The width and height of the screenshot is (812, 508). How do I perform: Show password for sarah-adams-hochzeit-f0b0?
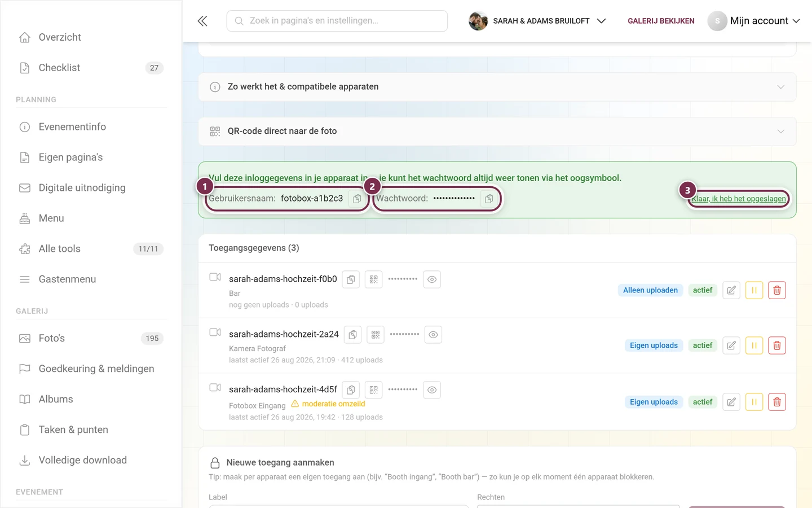[432, 279]
